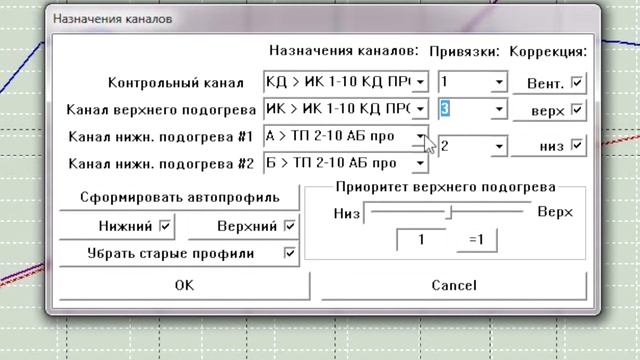
Task: Click the Привязки: column header
Action: point(464,51)
